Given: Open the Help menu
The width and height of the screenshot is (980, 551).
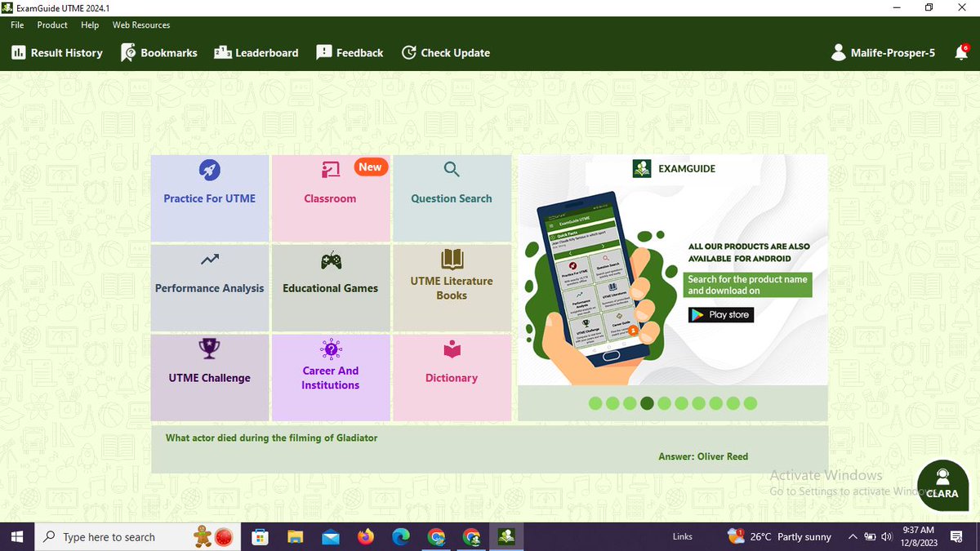Looking at the screenshot, I should point(90,25).
